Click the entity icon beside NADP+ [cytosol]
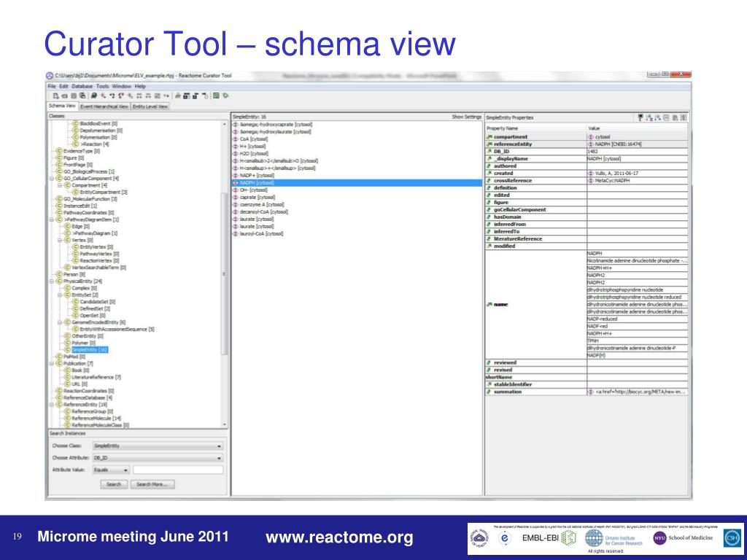The height and width of the screenshot is (560, 747). [236, 176]
